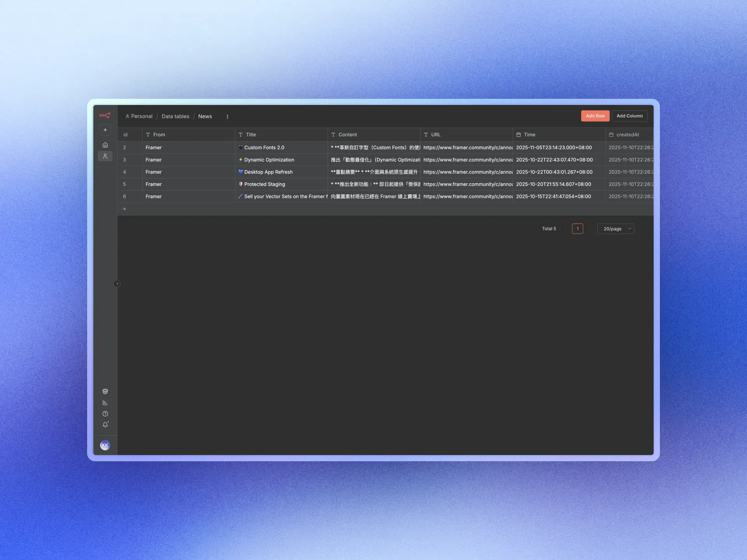Click the Add Column button

tap(630, 116)
